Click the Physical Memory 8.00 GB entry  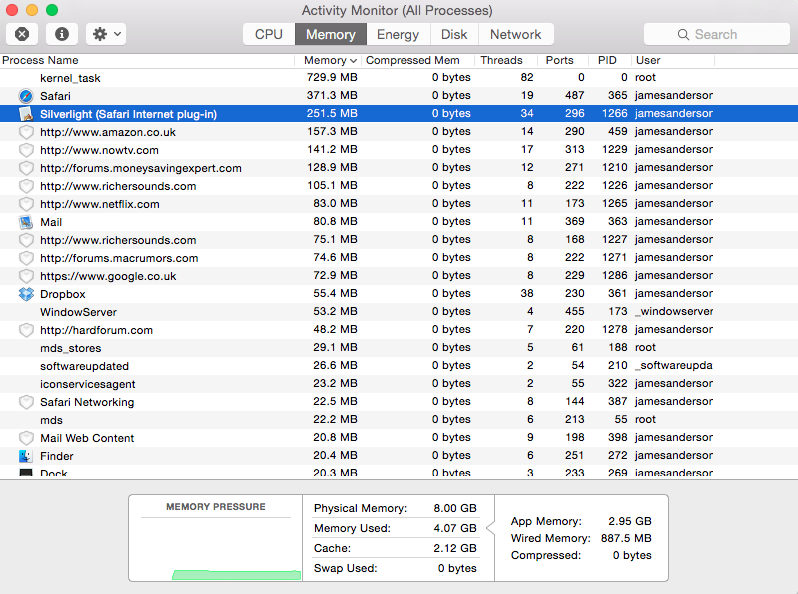395,508
